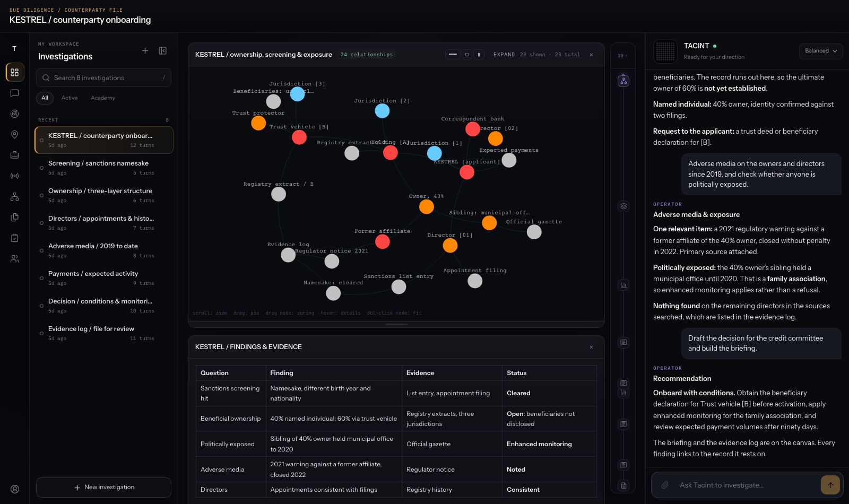This screenshot has width=849, height=504.
Task: Close the FINDINGS & EVIDENCE panel
Action: pyautogui.click(x=591, y=347)
